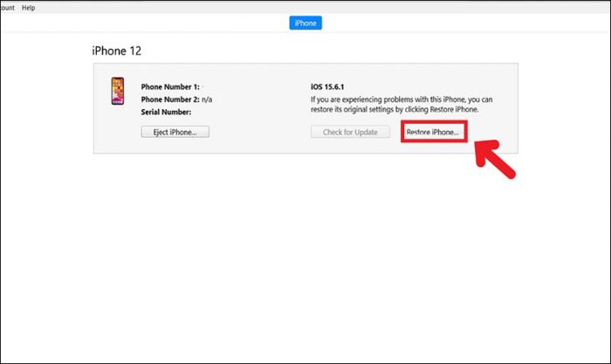Image resolution: width=611 pixels, height=364 pixels.
Task: Click the Eject iPhone... button
Action: [x=175, y=132]
